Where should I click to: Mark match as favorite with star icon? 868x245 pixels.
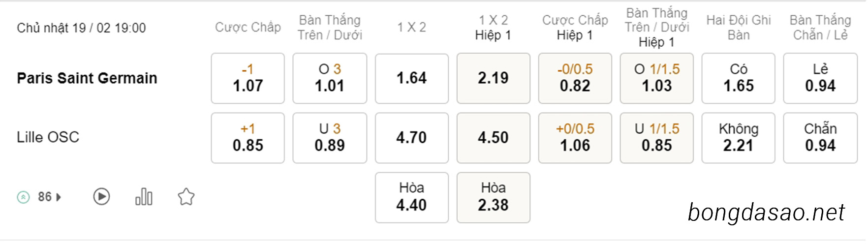(186, 197)
